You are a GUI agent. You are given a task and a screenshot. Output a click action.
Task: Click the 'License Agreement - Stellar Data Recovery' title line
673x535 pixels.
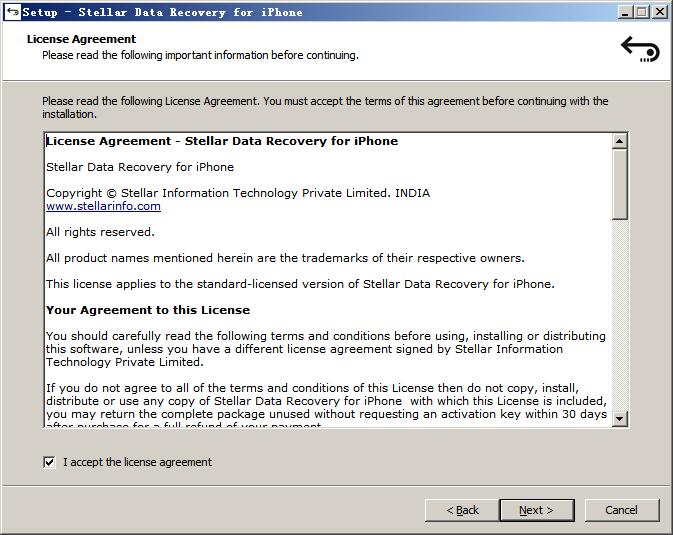222,141
